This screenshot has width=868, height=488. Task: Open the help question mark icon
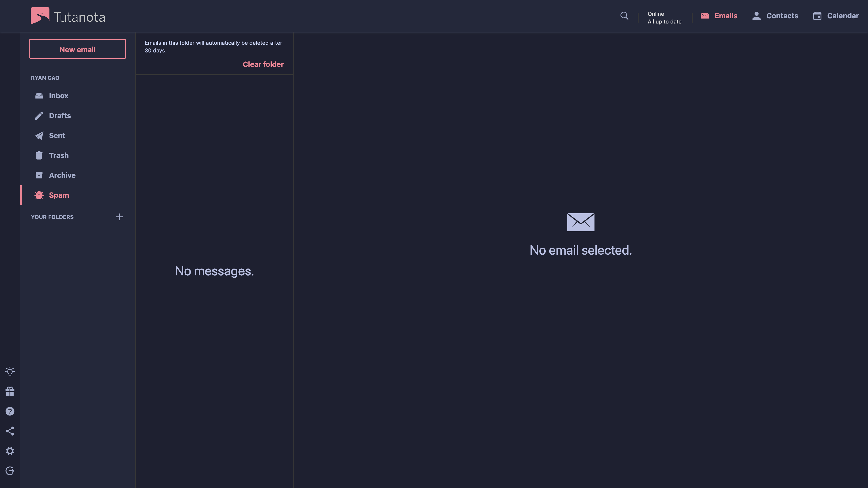click(10, 411)
